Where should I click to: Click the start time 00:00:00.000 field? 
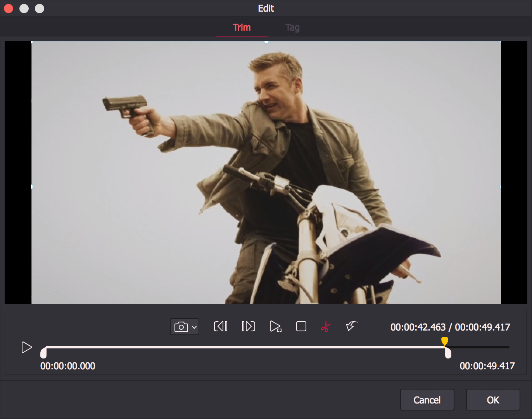point(68,366)
